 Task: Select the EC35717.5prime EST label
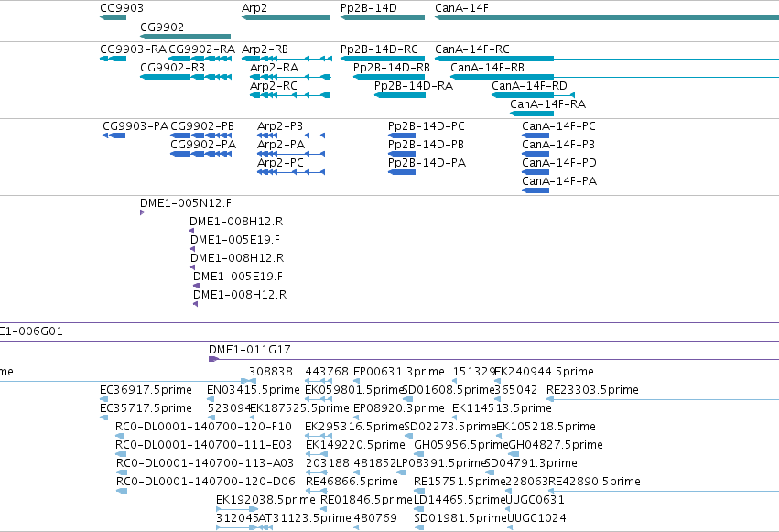coord(146,408)
